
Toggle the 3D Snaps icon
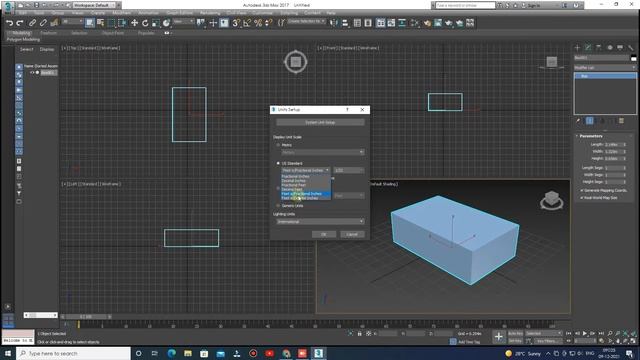pyautogui.click(x=236, y=23)
